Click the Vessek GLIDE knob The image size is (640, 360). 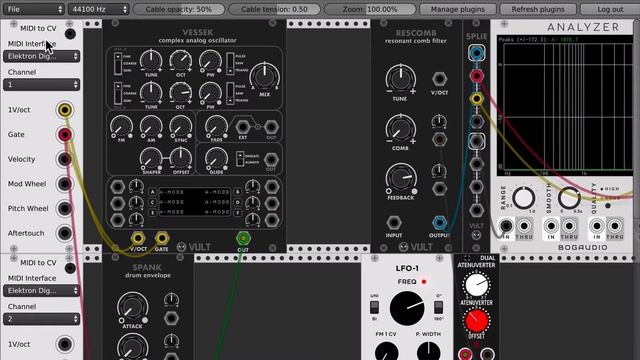[216, 159]
